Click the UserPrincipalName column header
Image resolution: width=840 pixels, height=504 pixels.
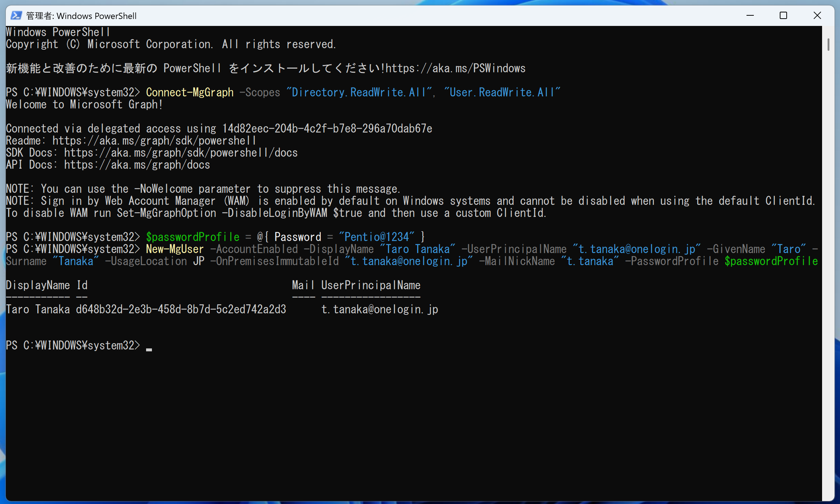pos(371,285)
